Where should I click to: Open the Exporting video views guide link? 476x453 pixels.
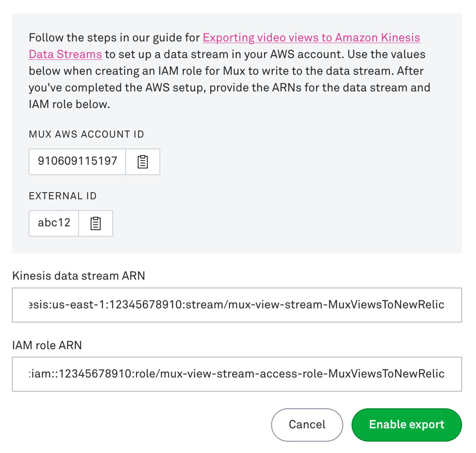click(x=311, y=38)
